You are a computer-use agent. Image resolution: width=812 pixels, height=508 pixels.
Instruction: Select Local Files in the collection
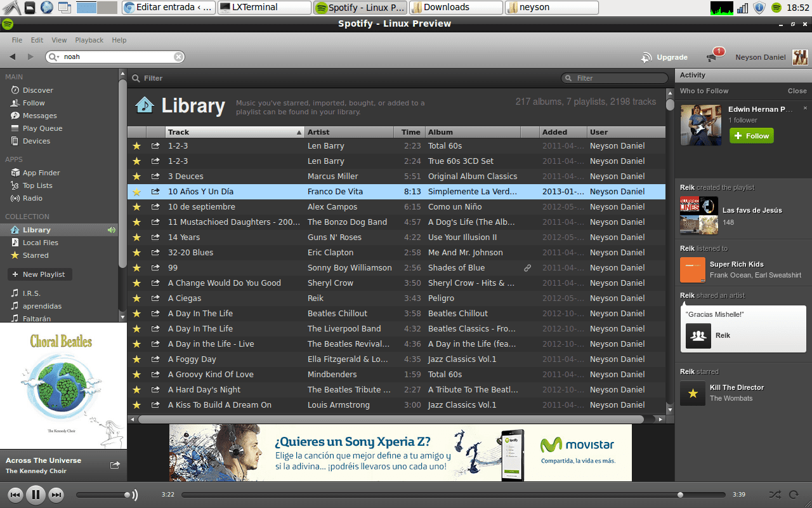[41, 243]
